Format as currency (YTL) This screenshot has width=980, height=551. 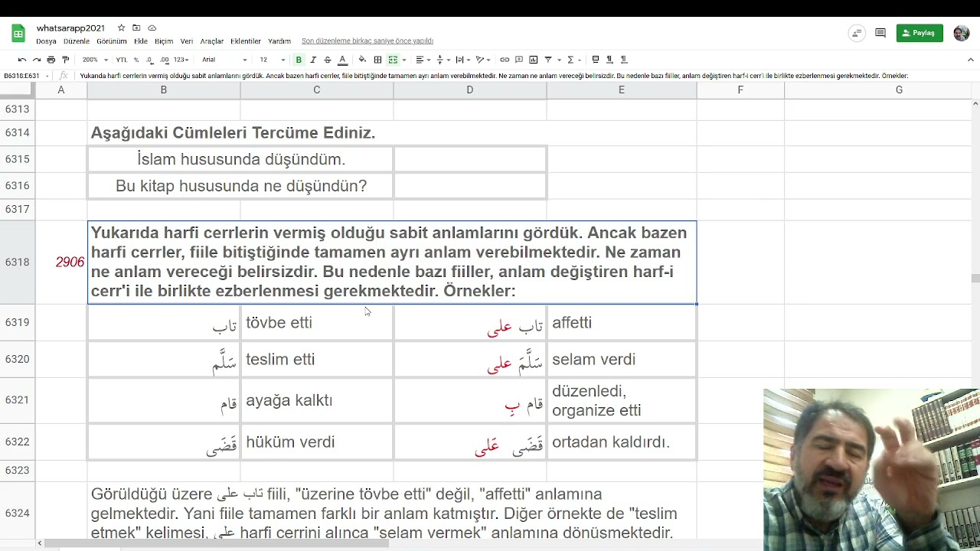[122, 60]
